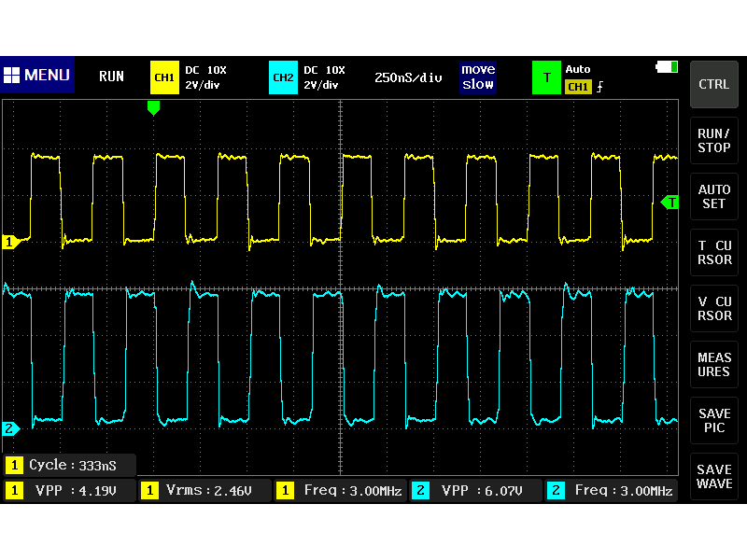Viewport: 747px width, 560px height.
Task: Click the battery status indicator
Action: pyautogui.click(x=667, y=67)
